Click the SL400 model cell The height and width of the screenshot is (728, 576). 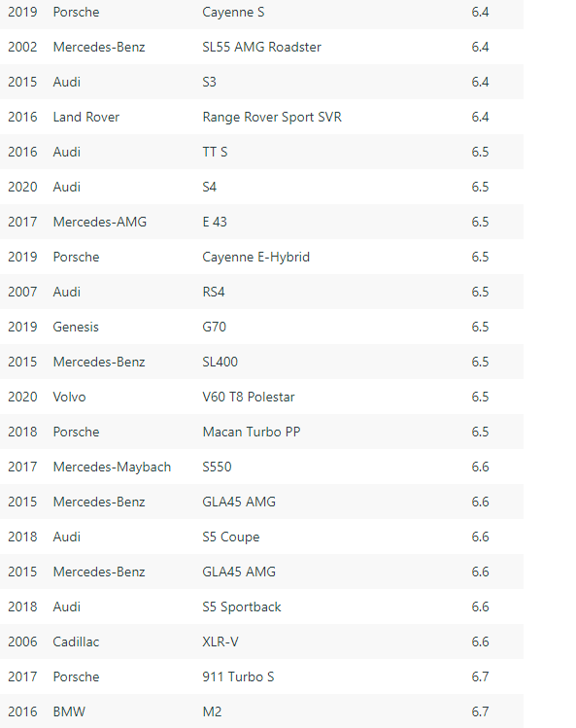pyautogui.click(x=220, y=362)
